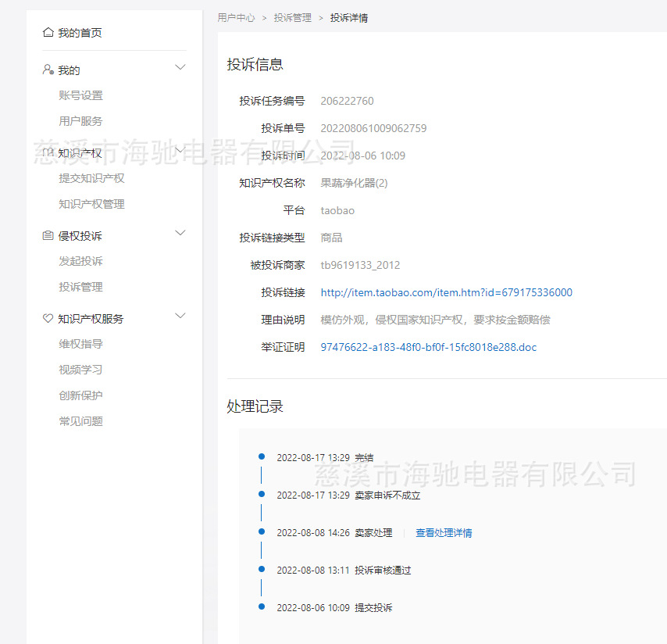Select IP name 果蔬净化器(2)

[354, 183]
